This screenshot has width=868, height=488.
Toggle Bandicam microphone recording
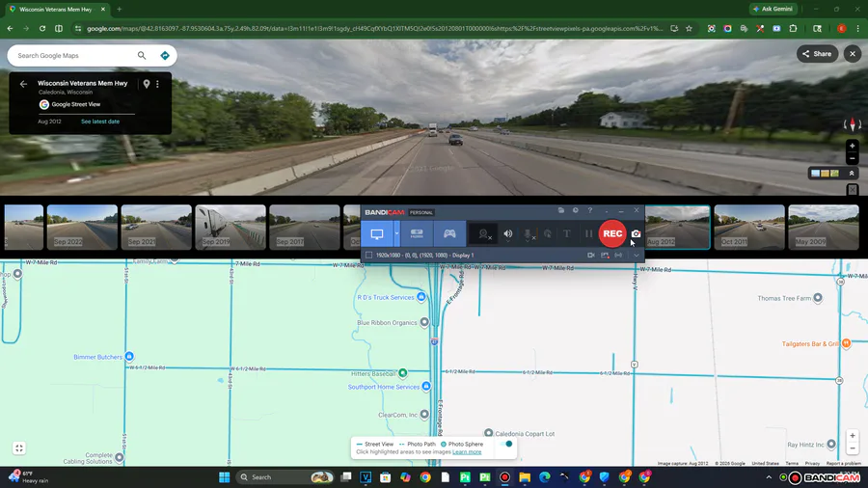529,234
